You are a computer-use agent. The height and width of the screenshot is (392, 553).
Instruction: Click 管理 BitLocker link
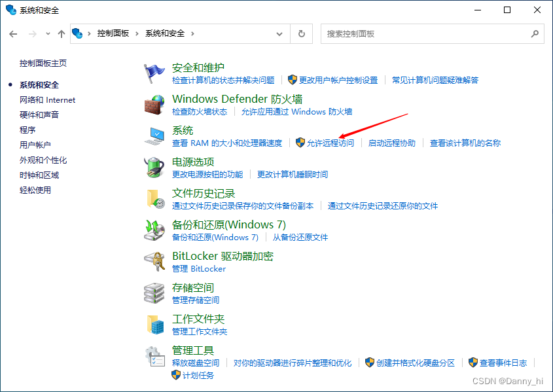pyautogui.click(x=199, y=269)
